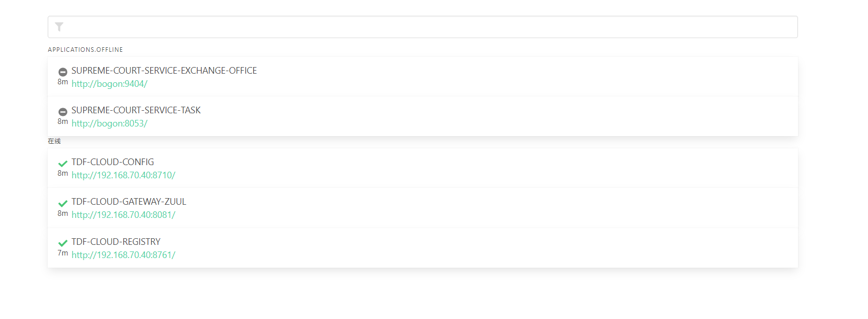Click green checkmark beside TDF-CLOUD-REGISTRY

click(x=63, y=243)
